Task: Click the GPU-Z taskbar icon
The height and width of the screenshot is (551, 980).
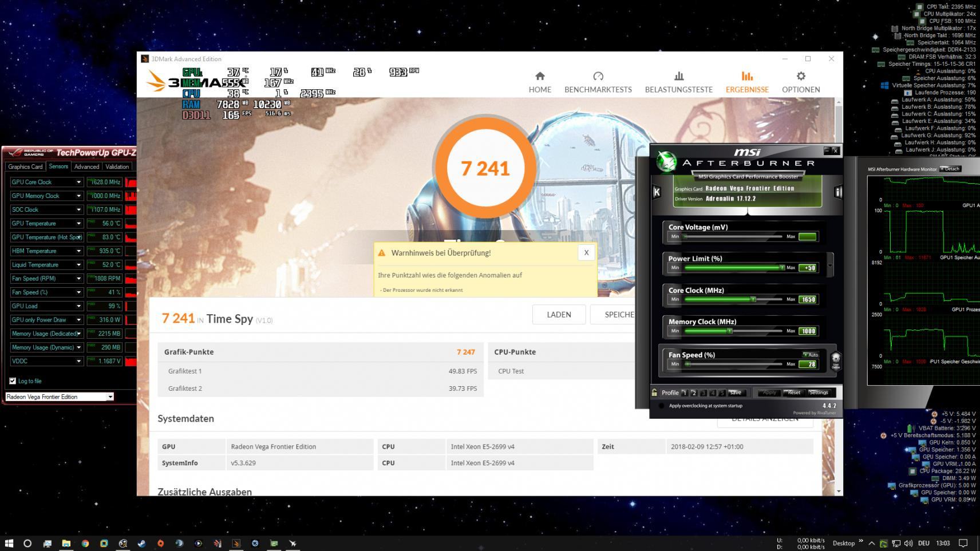Action: click(274, 543)
